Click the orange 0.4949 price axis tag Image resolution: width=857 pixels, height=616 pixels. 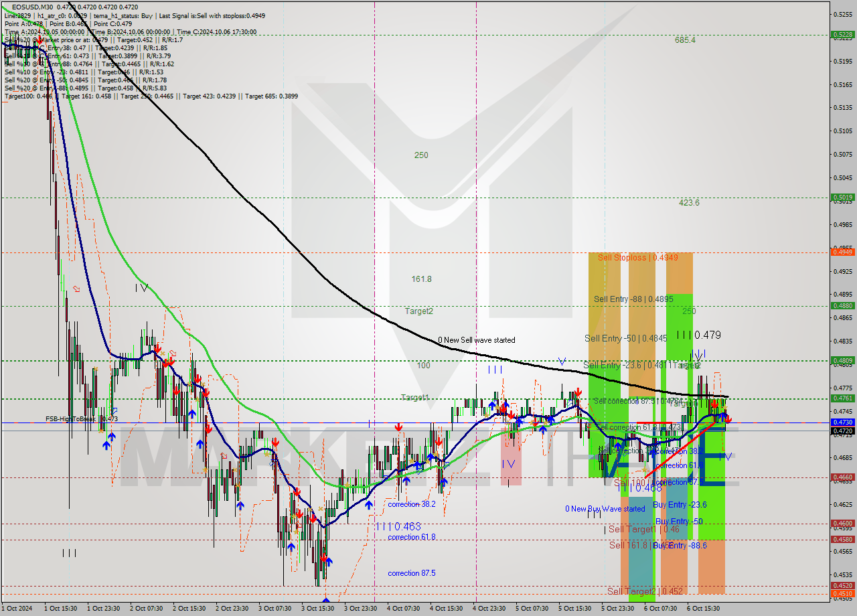click(x=842, y=252)
